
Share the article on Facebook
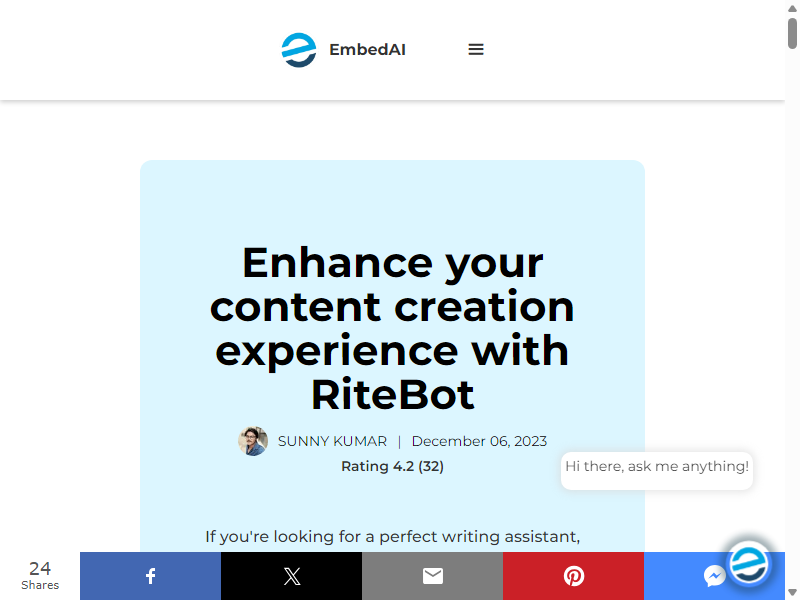(x=151, y=576)
